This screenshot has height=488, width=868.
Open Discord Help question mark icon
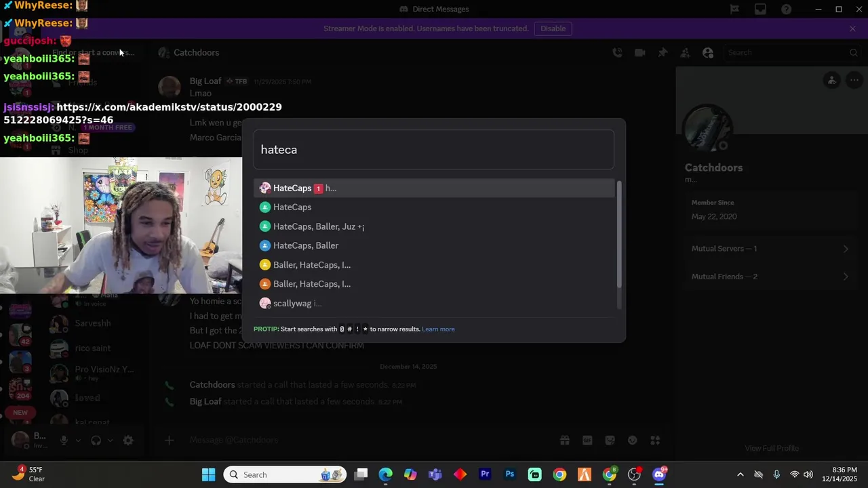click(786, 9)
